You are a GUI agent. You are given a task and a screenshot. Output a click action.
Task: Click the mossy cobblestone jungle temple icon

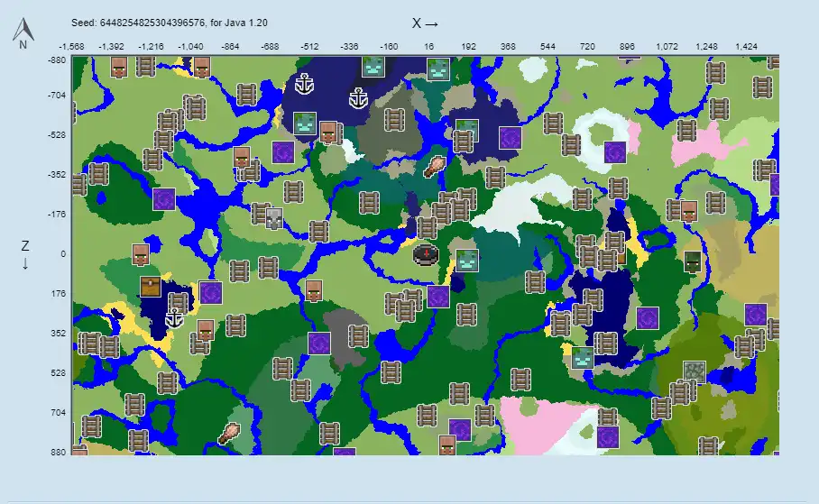pos(695,371)
